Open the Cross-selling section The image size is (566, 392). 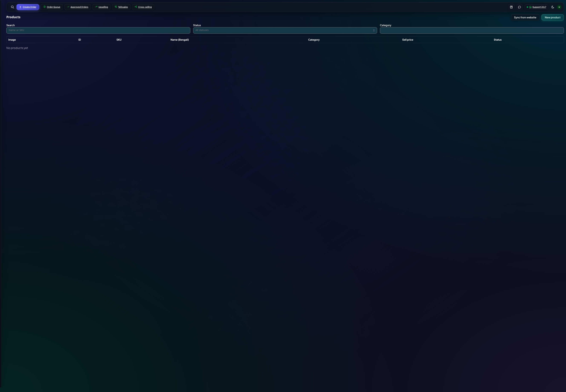click(143, 7)
